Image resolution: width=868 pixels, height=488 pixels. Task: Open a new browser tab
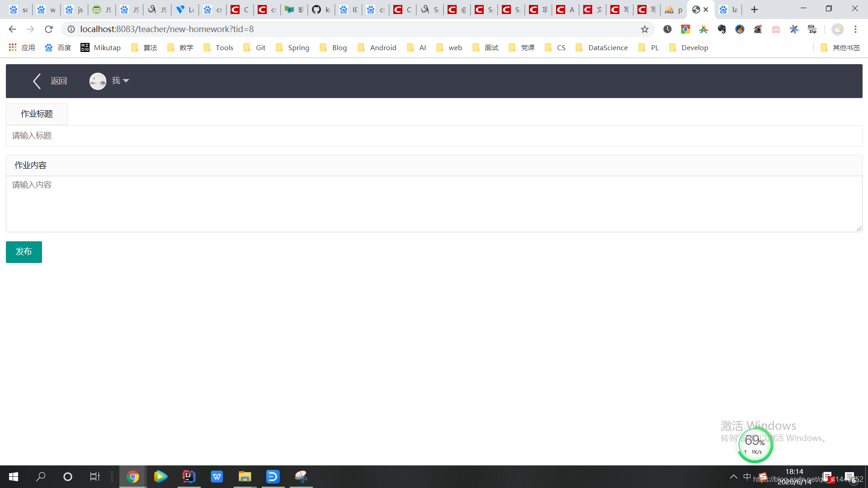pos(754,9)
